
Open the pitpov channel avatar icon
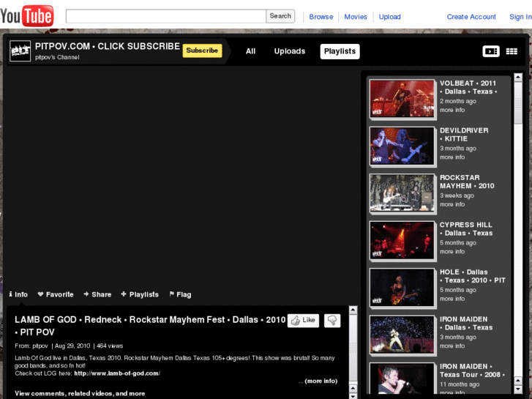coord(20,51)
